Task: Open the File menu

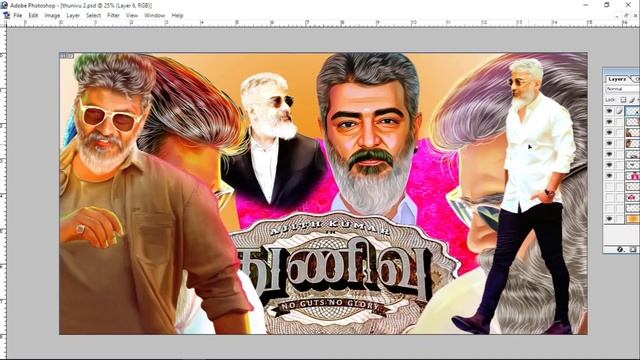Action: (x=18, y=16)
